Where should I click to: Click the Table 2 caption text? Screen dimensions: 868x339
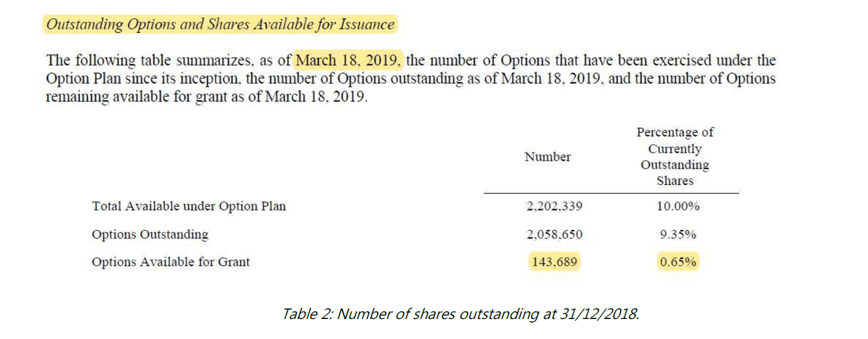(x=460, y=314)
